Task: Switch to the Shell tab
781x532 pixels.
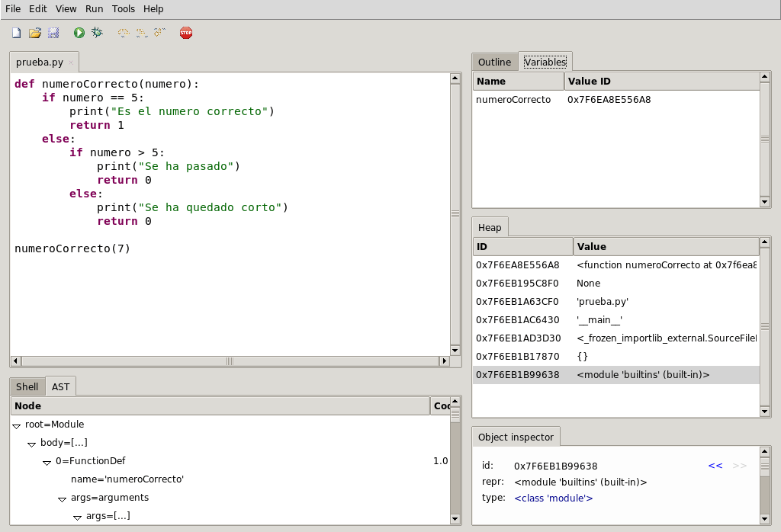Action: point(27,386)
